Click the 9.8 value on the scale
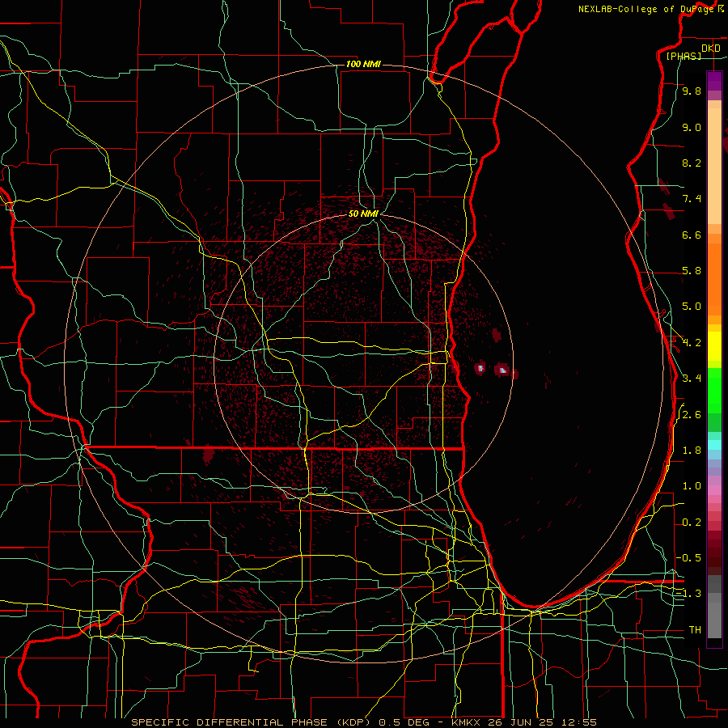 [x=692, y=91]
